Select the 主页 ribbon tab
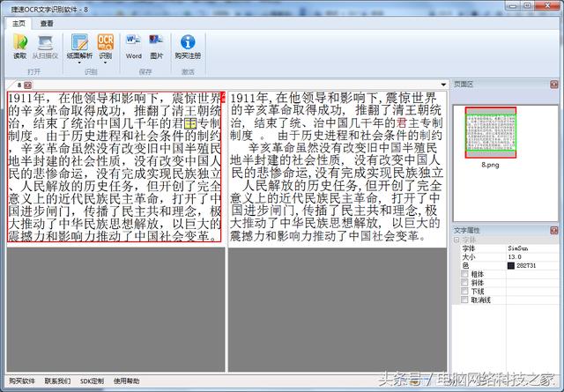This screenshot has width=564, height=392. (18, 24)
